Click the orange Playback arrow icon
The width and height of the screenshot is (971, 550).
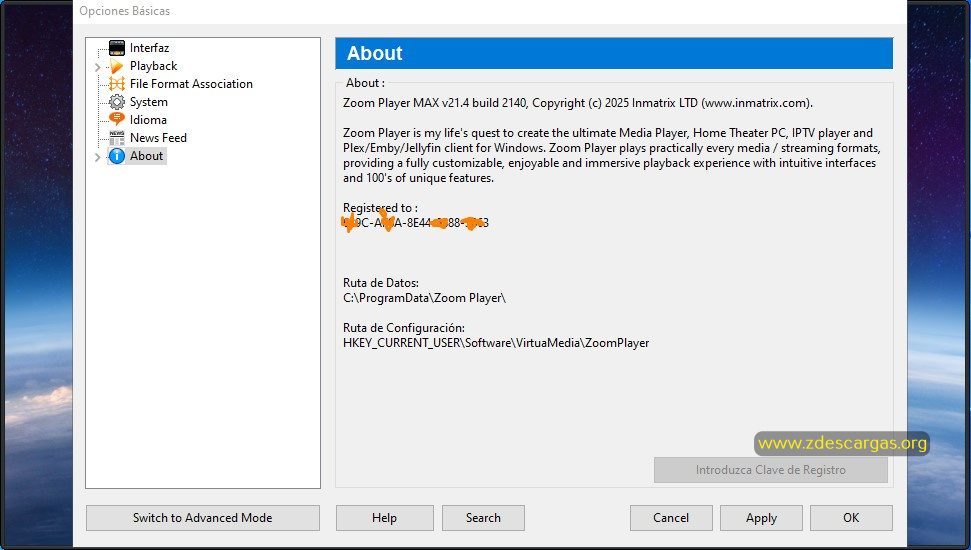[x=116, y=66]
